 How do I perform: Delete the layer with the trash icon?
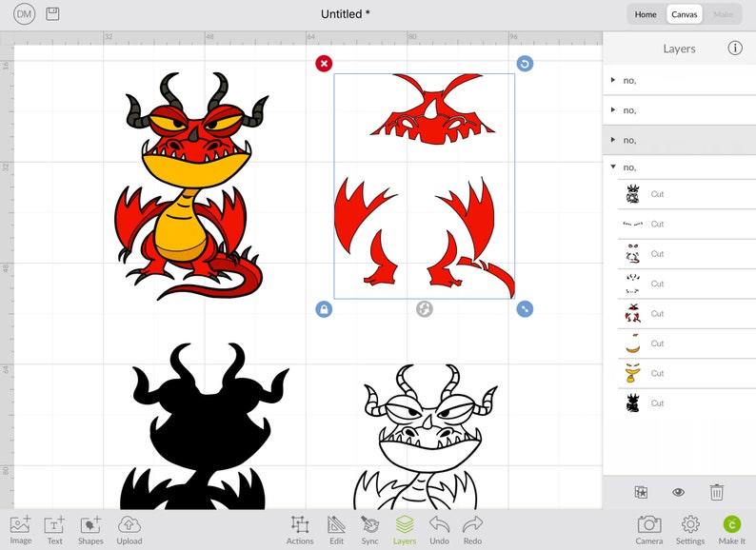pos(716,492)
